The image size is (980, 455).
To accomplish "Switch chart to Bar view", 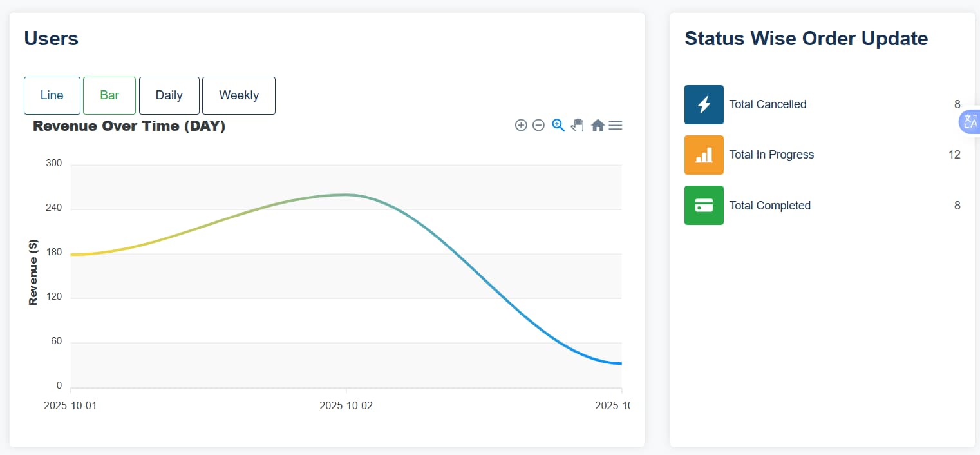I will 109,95.
